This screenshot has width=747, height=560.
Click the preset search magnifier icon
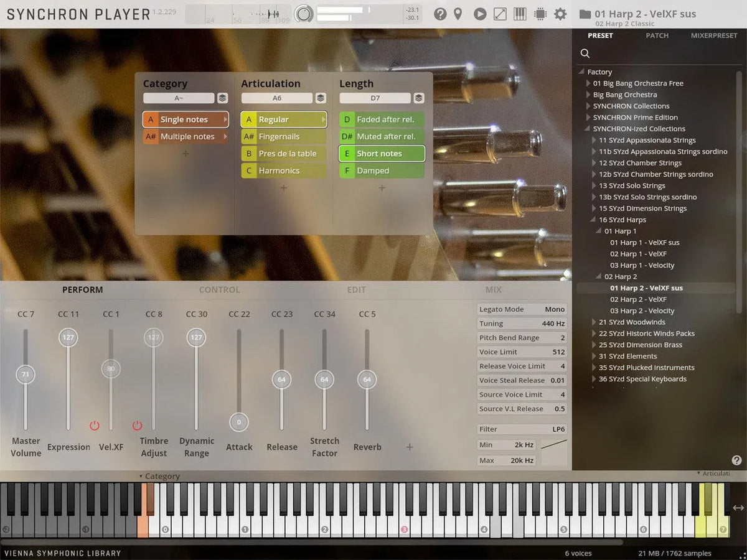[x=585, y=54]
